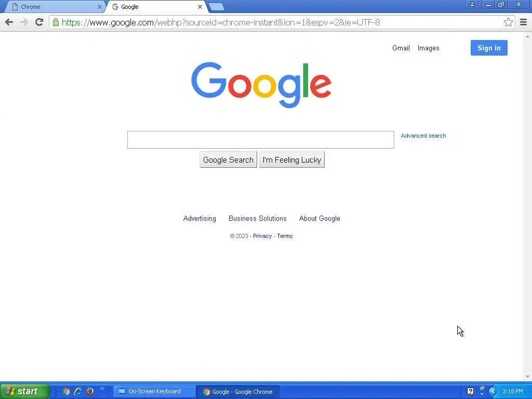Open the Windows start menu
Image resolution: width=532 pixels, height=399 pixels.
tap(24, 391)
